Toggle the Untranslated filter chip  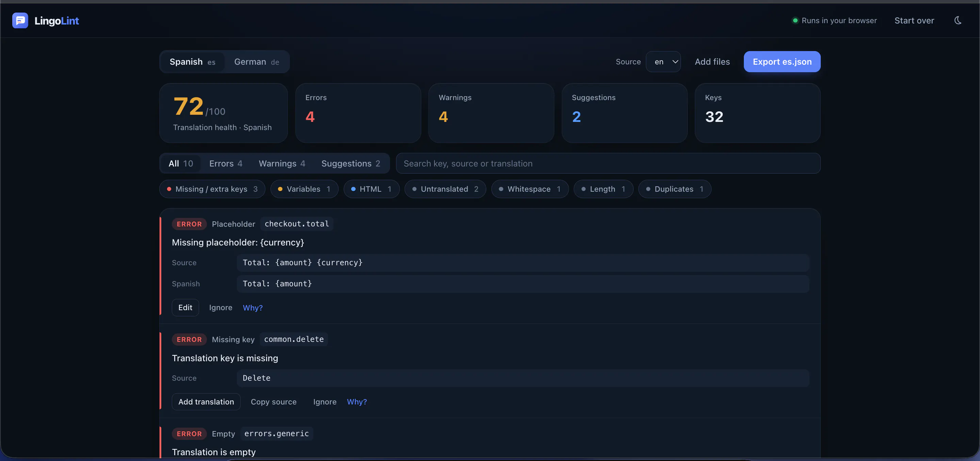click(x=445, y=189)
